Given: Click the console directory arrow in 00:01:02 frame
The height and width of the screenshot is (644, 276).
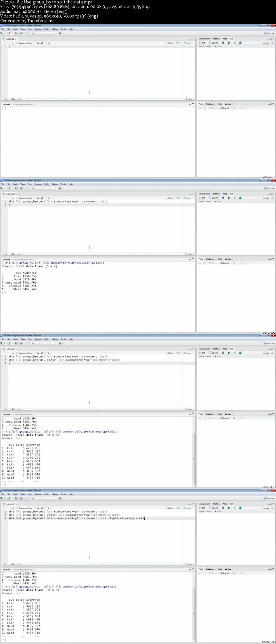Looking at the screenshot, I should tap(34, 260).
